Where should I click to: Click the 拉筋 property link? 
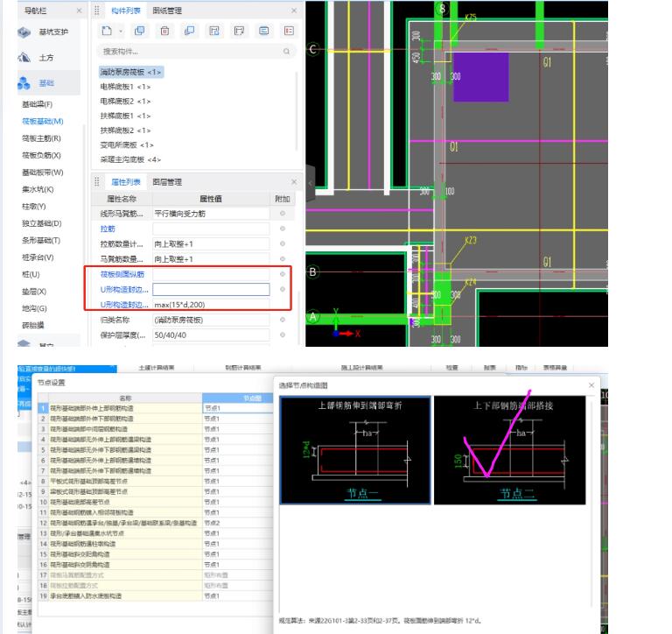tap(108, 229)
